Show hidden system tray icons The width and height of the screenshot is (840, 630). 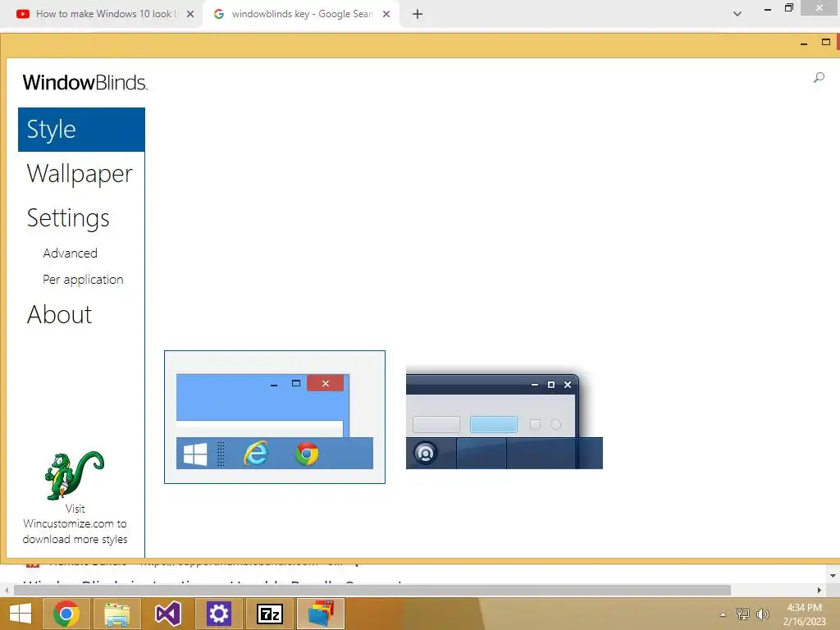(x=724, y=614)
